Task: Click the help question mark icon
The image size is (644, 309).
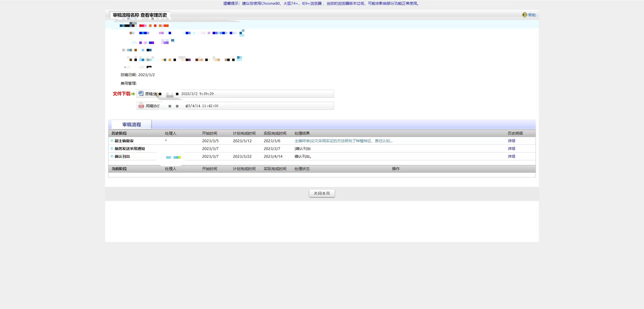Action: (525, 15)
